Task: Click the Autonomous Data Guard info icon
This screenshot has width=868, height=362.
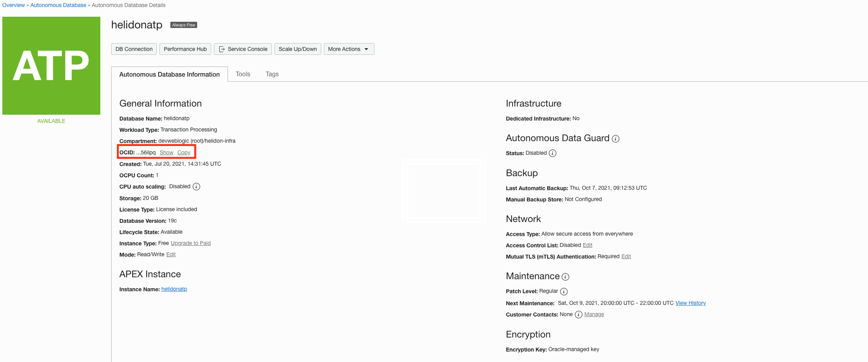Action: pos(616,139)
